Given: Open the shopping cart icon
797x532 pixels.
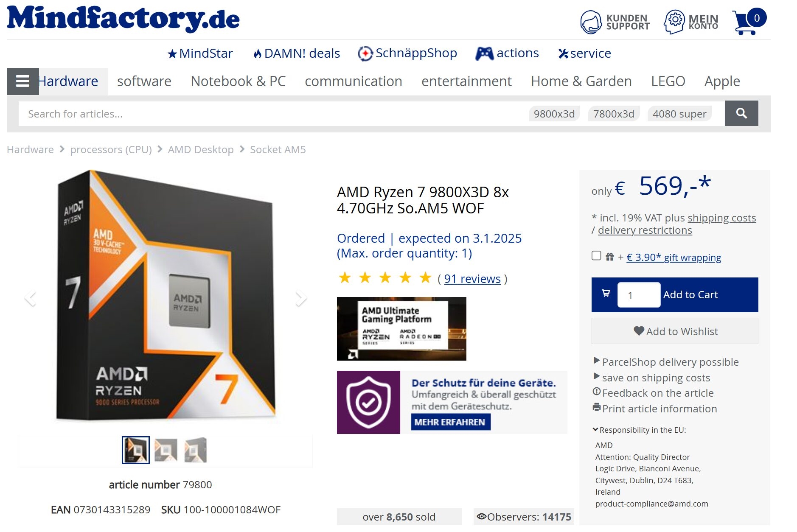Looking at the screenshot, I should pyautogui.click(x=749, y=22).
